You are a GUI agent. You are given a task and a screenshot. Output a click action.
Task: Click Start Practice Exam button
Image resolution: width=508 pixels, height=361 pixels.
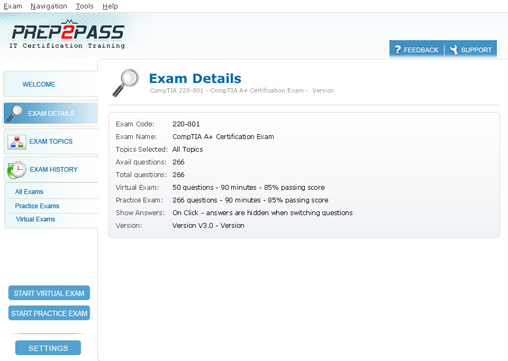coord(49,313)
